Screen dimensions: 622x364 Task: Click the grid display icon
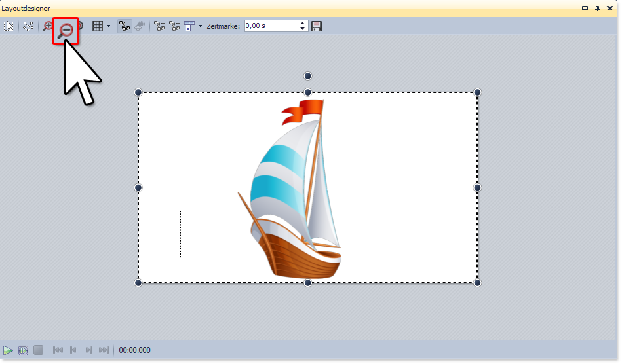point(98,26)
